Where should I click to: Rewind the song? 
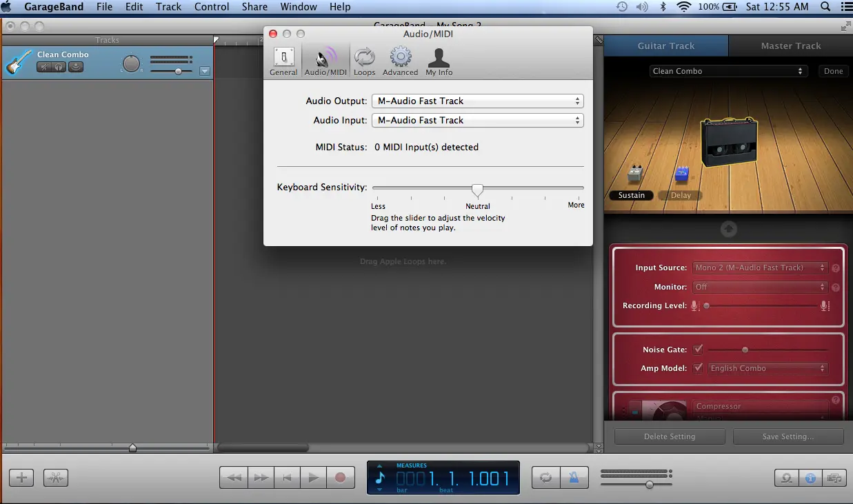[x=234, y=477]
